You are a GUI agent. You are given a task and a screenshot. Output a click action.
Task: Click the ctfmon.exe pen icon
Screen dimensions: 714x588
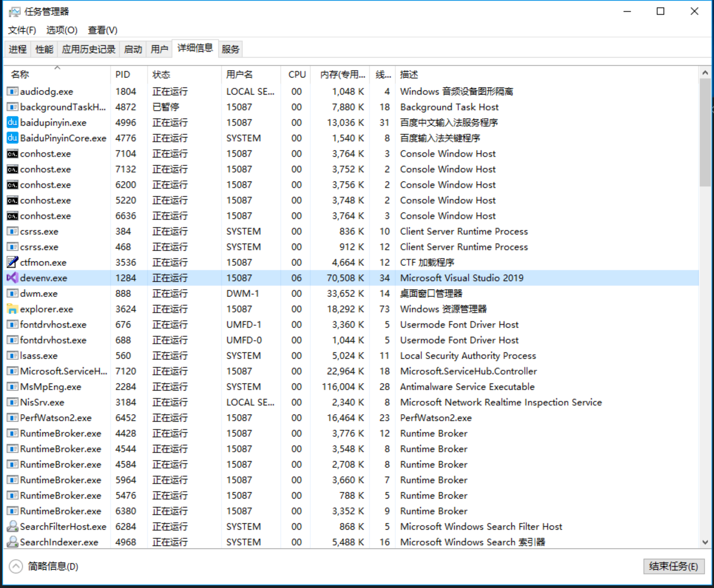(x=12, y=262)
